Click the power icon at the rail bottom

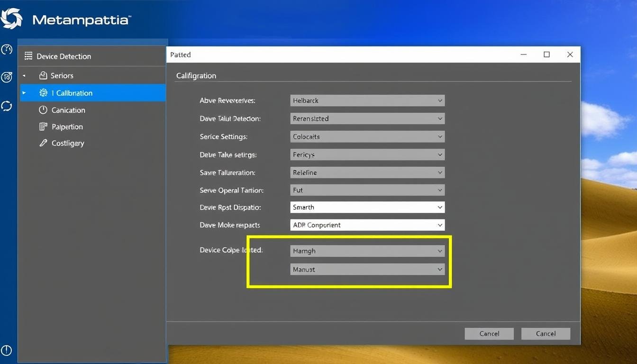(7, 350)
